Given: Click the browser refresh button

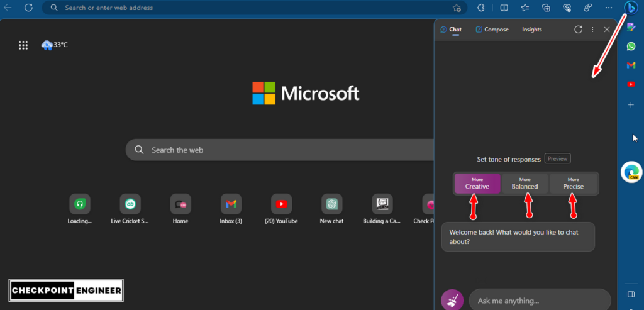Looking at the screenshot, I should pyautogui.click(x=28, y=8).
